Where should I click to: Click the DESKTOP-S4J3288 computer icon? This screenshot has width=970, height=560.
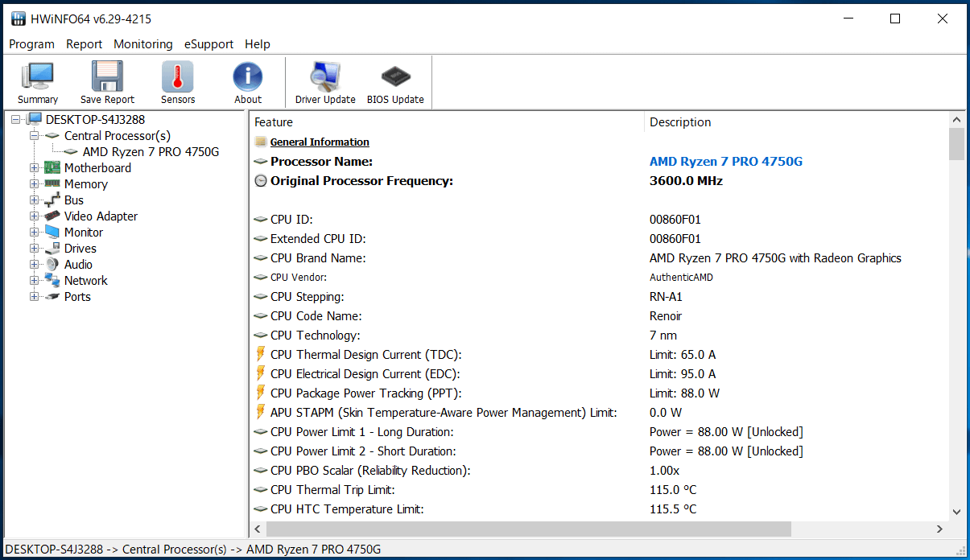point(34,119)
